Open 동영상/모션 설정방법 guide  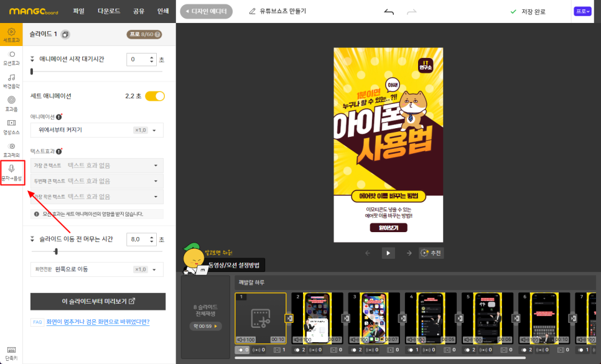click(234, 265)
